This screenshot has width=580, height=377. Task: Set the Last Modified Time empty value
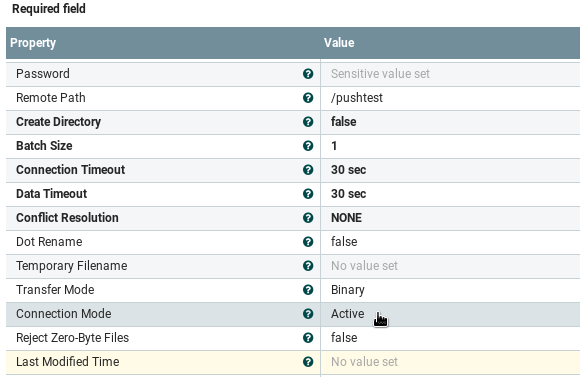point(450,362)
